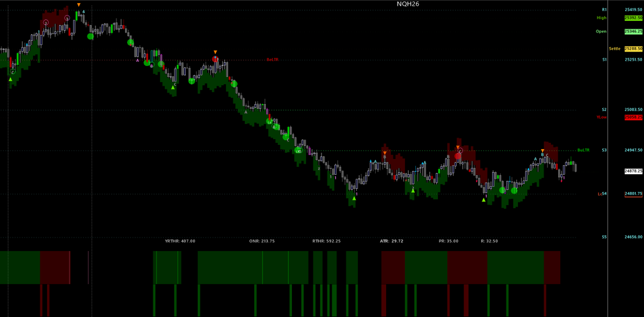
Task: Click the ONR: 213.75 statistic
Action: click(262, 241)
